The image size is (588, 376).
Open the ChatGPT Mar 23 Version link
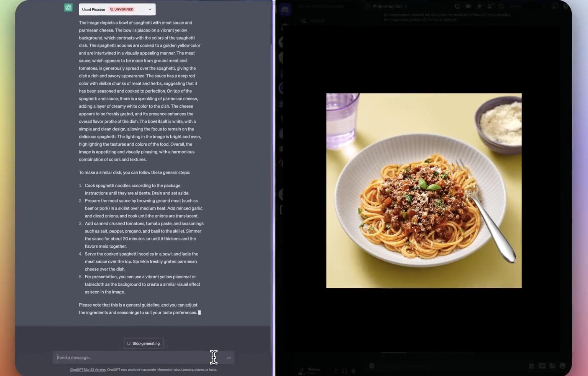click(x=88, y=369)
